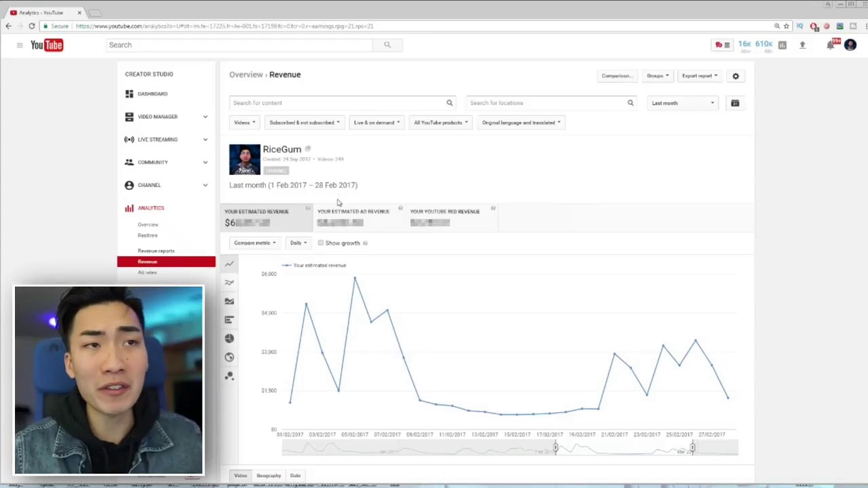Toggle the Show growth checkbox
This screenshot has width=868, height=488.
click(321, 243)
